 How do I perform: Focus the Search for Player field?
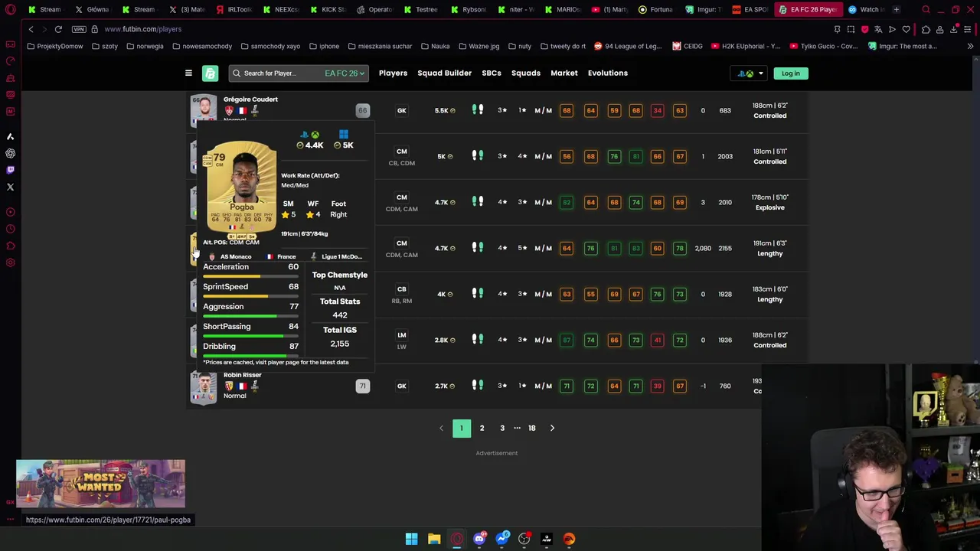pyautogui.click(x=276, y=73)
